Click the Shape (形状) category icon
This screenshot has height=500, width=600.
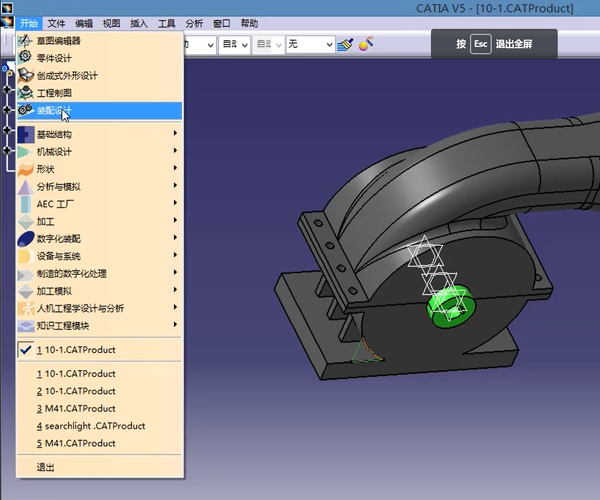[x=26, y=169]
